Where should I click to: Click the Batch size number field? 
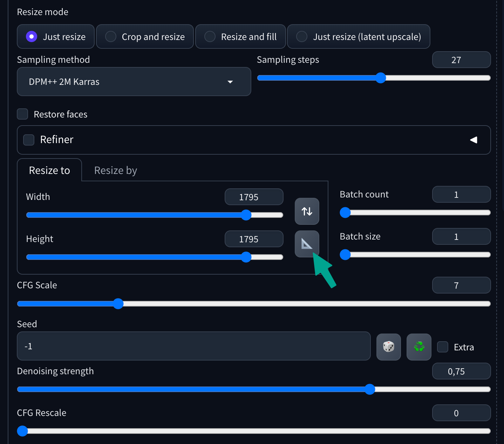(461, 236)
